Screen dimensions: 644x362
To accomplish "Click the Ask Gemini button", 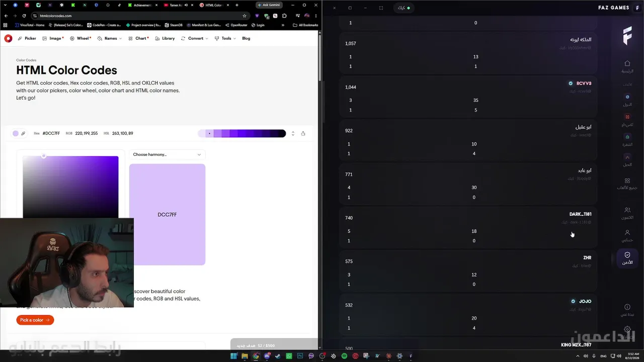I will 268,5.
